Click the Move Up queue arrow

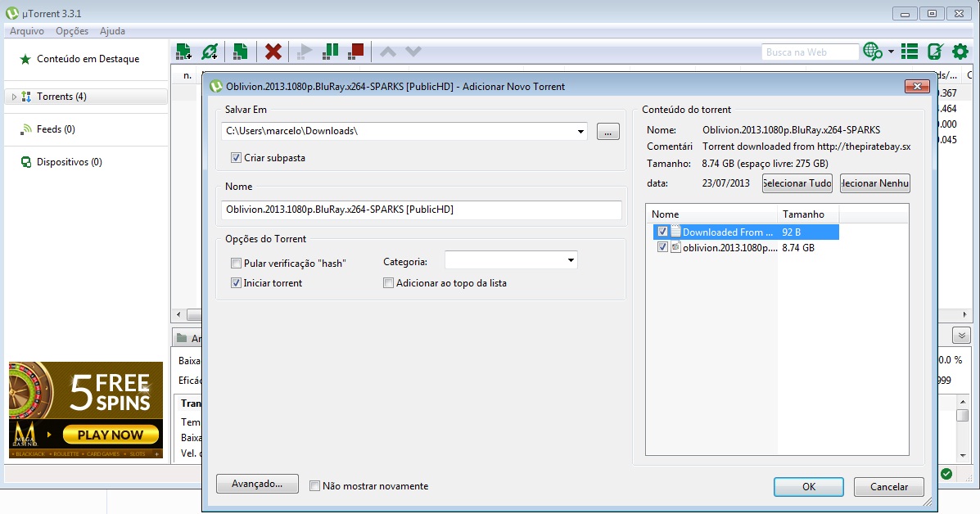[388, 52]
